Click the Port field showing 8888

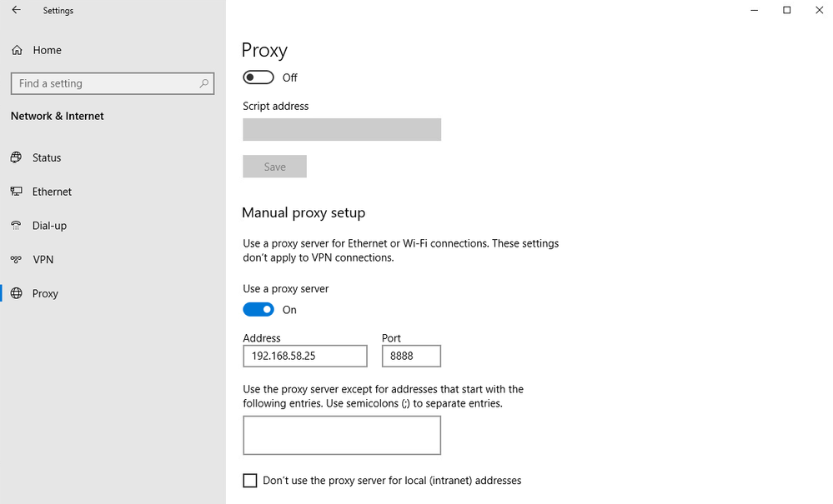tap(411, 356)
